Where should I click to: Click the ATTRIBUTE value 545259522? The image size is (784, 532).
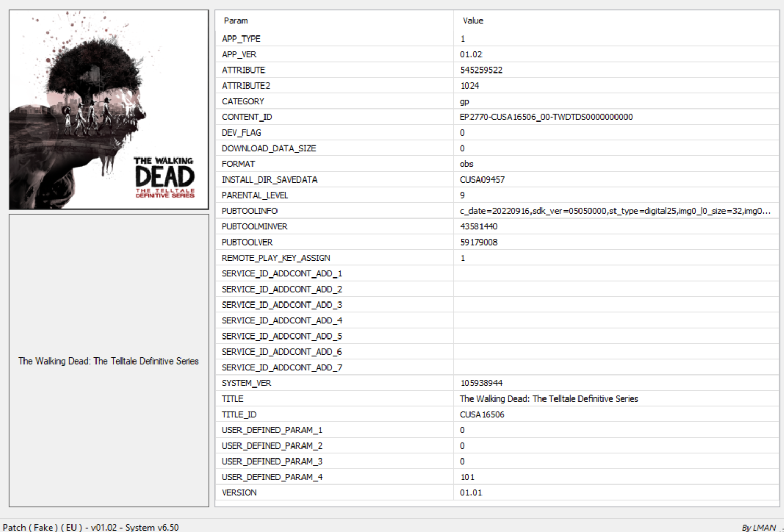481,70
